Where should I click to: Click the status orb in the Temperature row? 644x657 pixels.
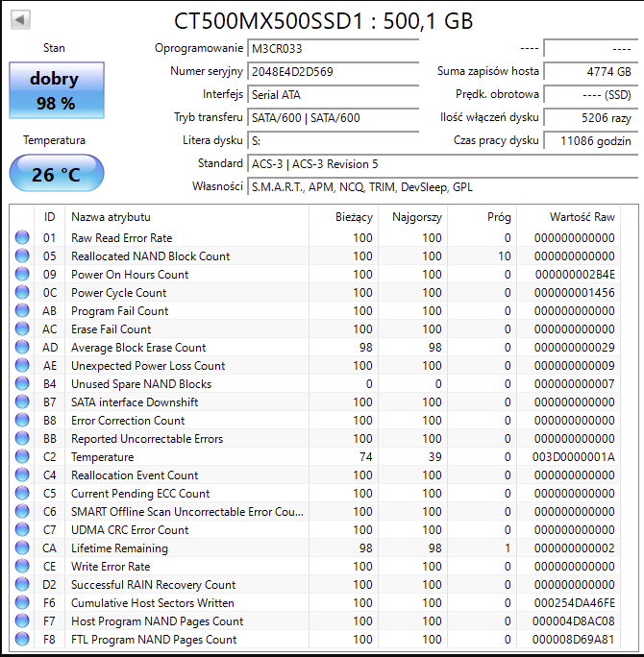point(22,457)
